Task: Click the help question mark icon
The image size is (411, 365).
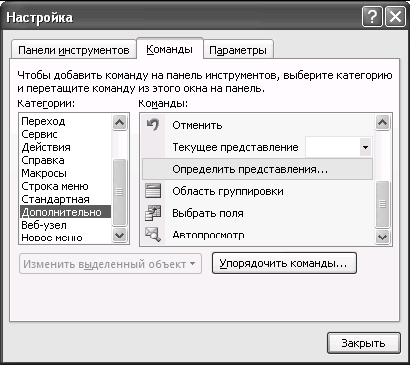Action: click(x=372, y=16)
